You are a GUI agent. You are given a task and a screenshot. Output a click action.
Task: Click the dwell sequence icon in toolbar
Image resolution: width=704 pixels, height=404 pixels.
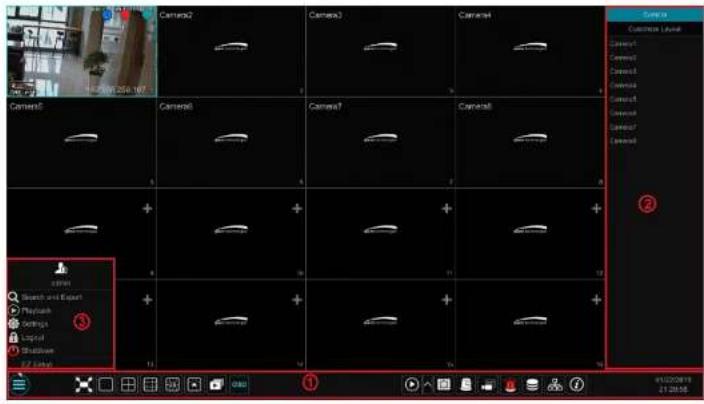pyautogui.click(x=216, y=385)
